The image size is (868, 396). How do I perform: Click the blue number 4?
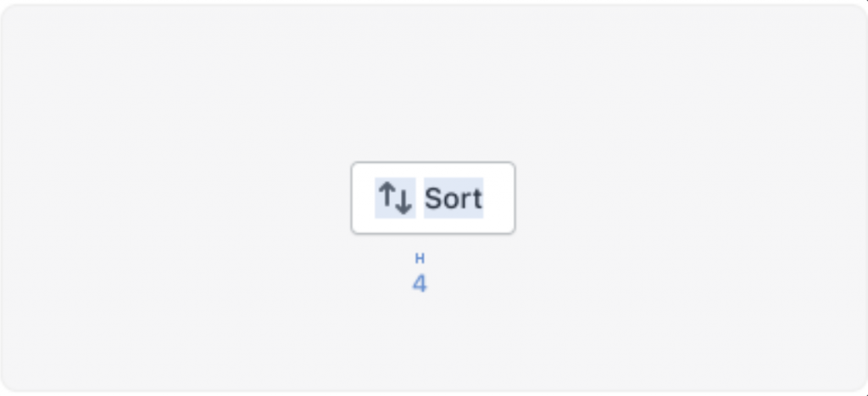420,283
